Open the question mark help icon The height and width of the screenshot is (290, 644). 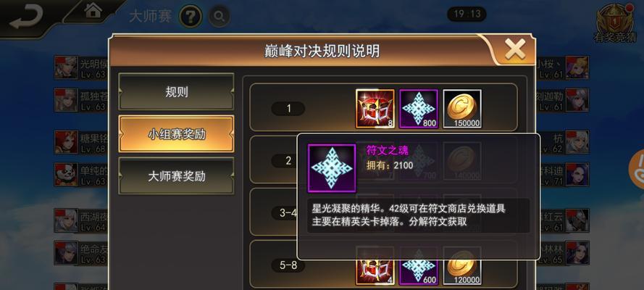[x=191, y=17]
